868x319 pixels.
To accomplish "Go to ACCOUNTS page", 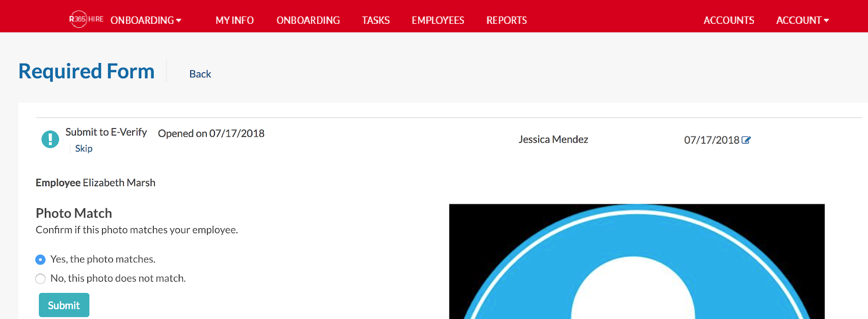I will 729,20.
